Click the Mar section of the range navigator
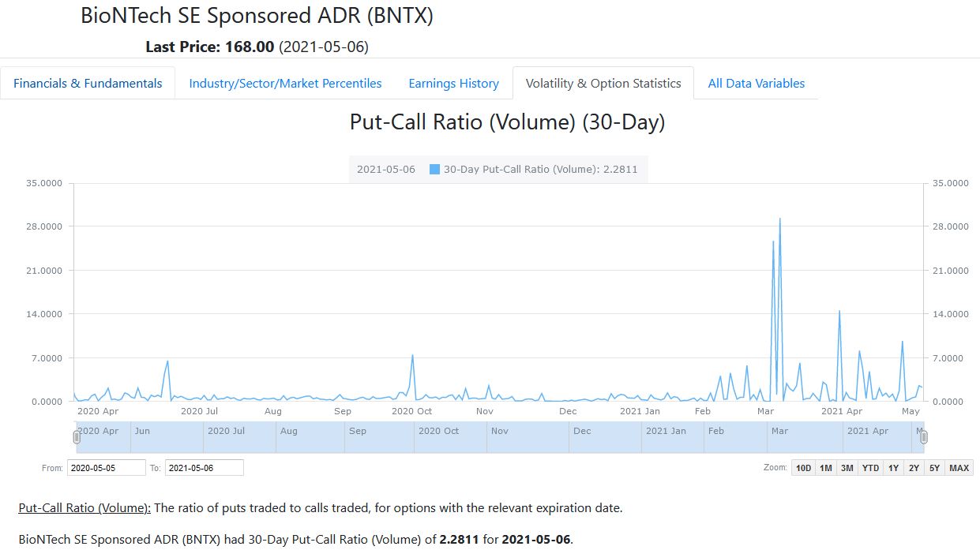Screen dimensions: 980x550 (x=805, y=437)
